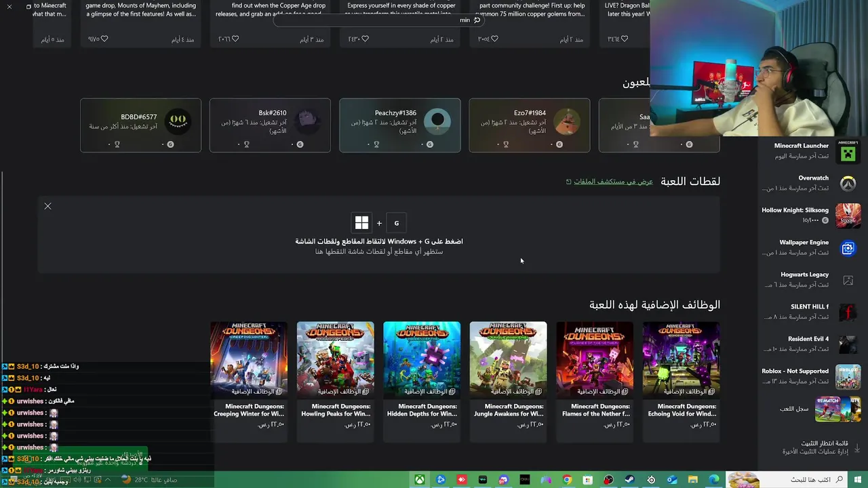Open BDBD#6577 player card
The image size is (868, 488).
click(x=140, y=125)
